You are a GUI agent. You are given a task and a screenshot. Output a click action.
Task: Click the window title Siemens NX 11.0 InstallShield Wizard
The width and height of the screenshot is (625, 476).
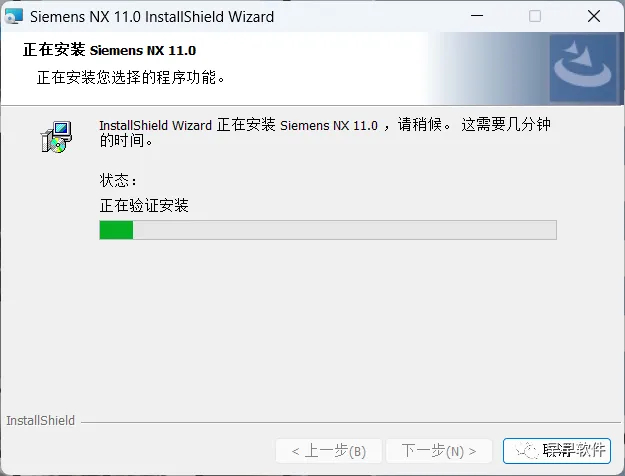click(152, 17)
